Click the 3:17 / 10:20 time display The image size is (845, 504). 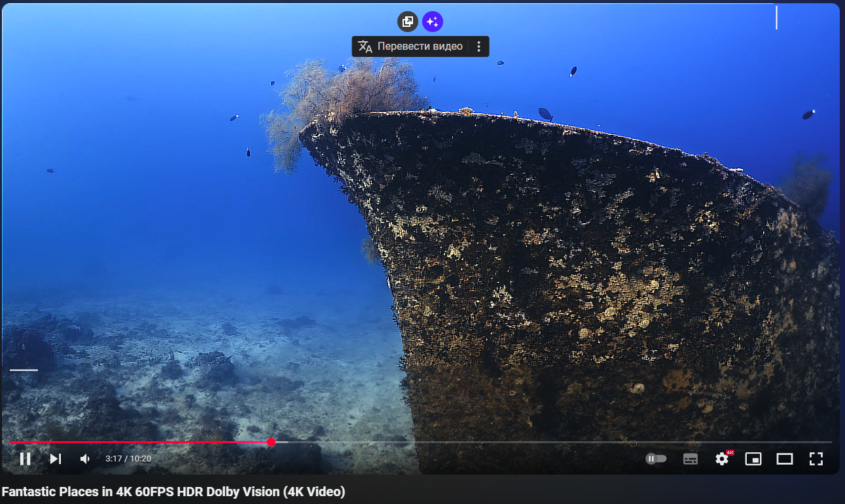pos(128,459)
